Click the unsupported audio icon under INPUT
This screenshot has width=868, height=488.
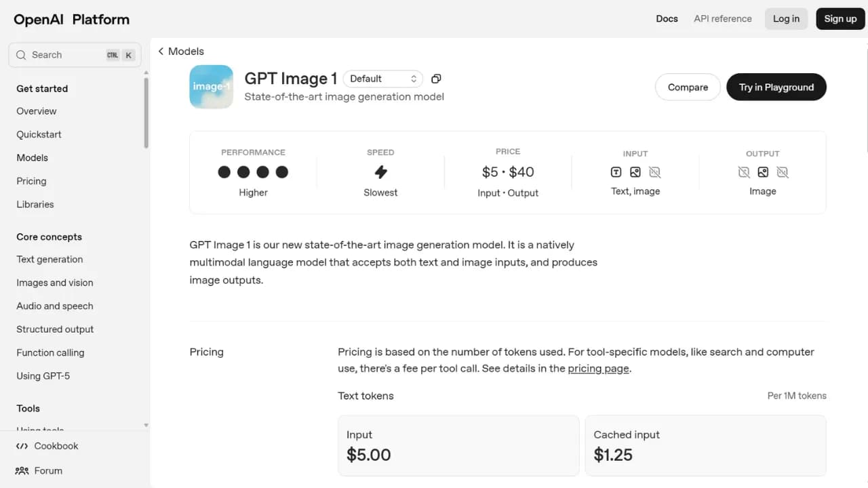coord(654,172)
